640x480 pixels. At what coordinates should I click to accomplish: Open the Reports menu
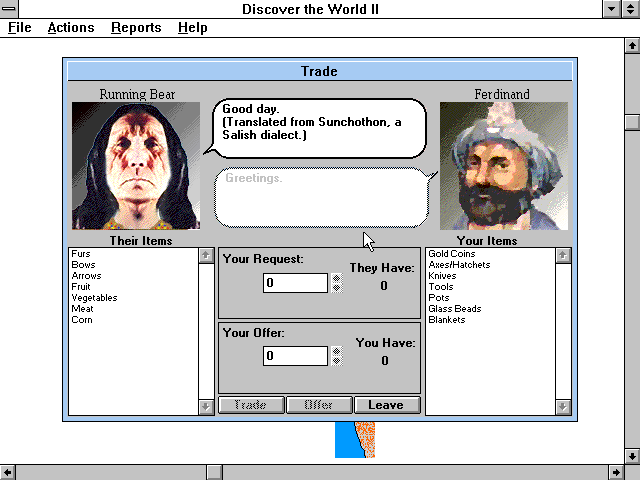point(136,28)
